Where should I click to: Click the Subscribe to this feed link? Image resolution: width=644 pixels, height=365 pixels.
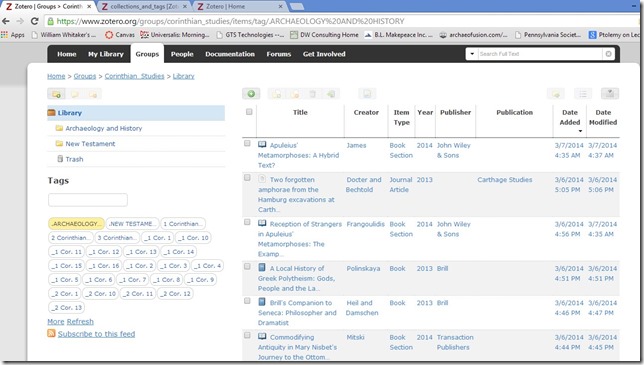point(96,334)
